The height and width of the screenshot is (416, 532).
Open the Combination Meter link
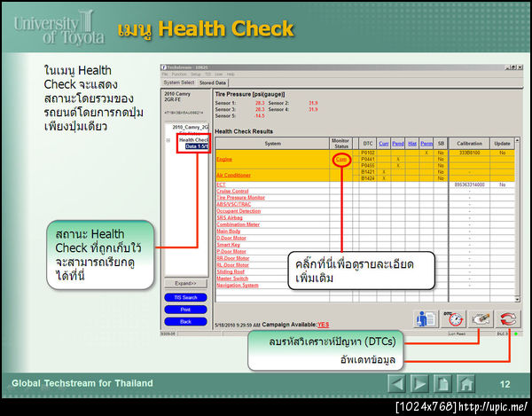pos(238,224)
